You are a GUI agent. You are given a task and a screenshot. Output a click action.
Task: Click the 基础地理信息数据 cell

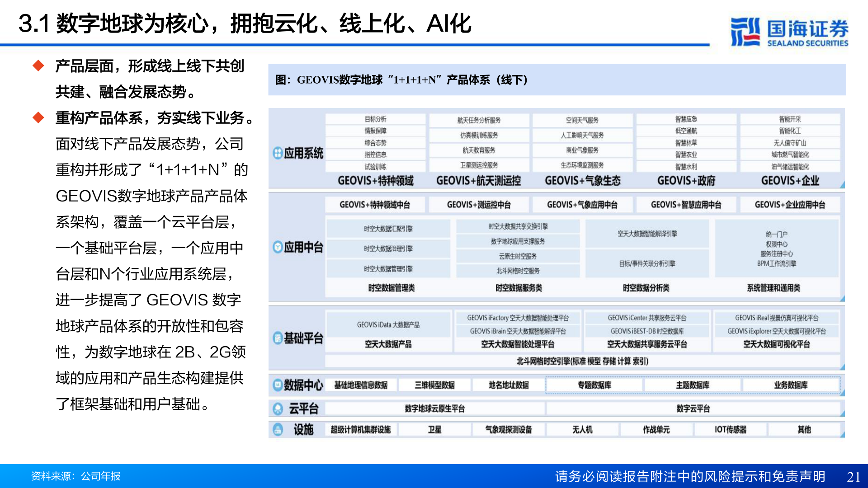point(361,385)
